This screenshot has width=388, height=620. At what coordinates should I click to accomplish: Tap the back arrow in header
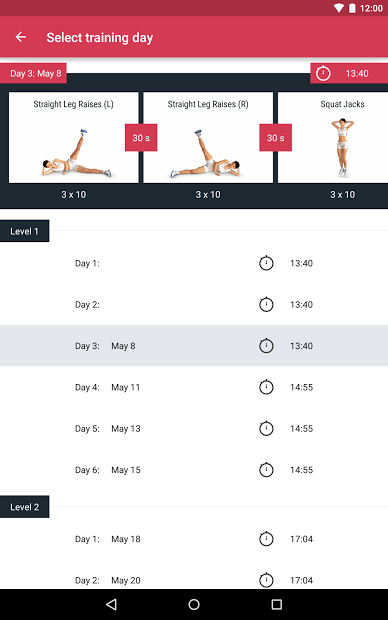pyautogui.click(x=21, y=37)
